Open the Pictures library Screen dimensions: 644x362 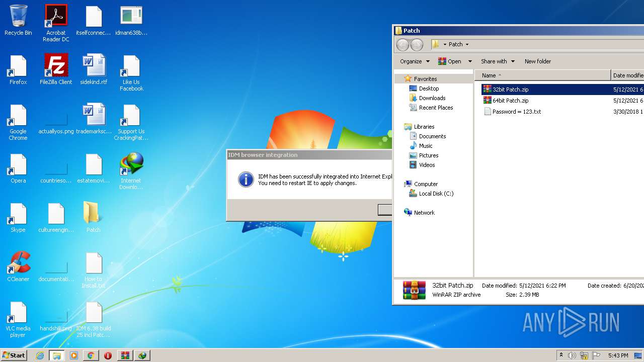tap(429, 155)
